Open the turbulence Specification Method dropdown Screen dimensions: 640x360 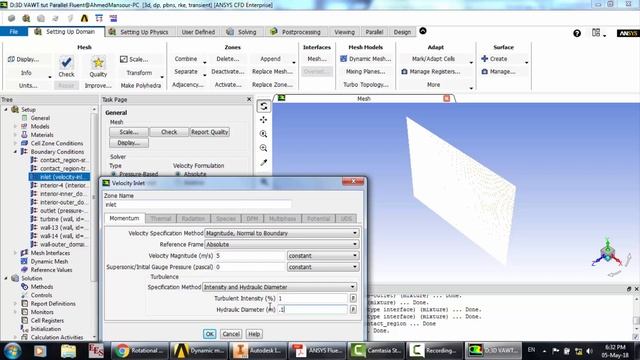pyautogui.click(x=279, y=287)
